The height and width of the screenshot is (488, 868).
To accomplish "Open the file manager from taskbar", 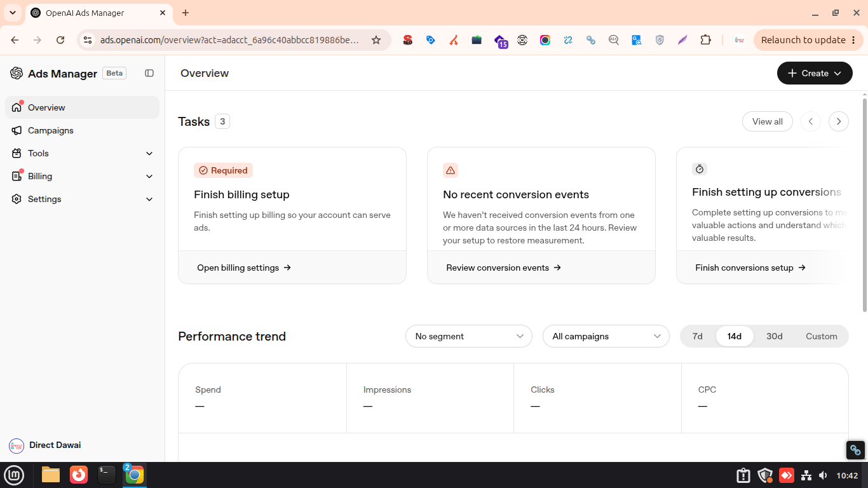I will (51, 475).
